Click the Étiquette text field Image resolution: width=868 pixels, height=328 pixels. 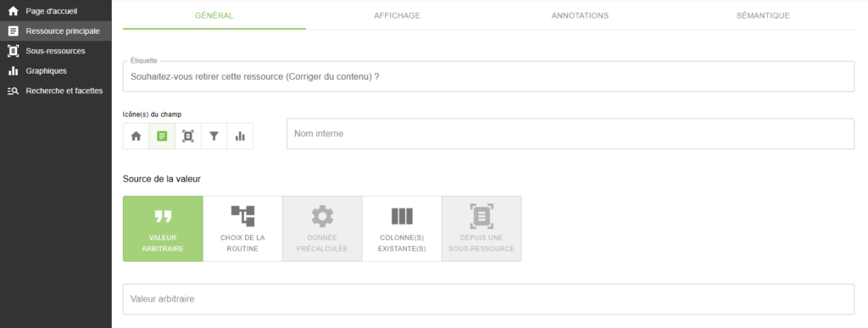tap(489, 77)
